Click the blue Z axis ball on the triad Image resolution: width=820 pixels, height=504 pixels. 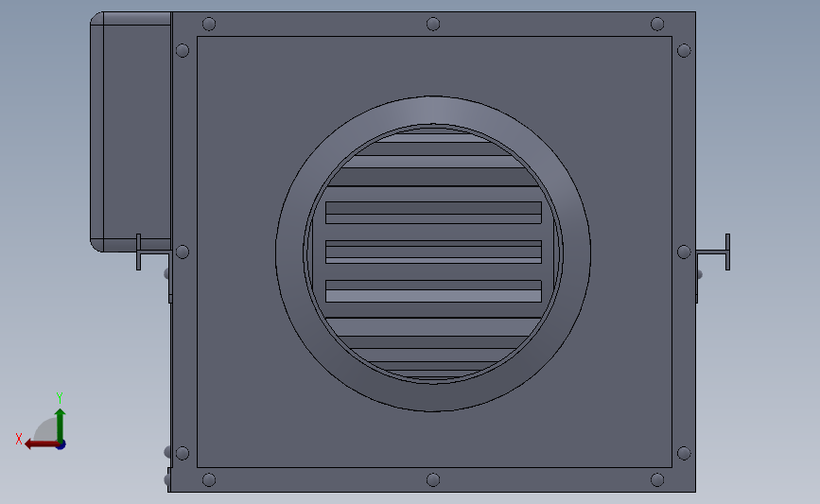(x=61, y=445)
